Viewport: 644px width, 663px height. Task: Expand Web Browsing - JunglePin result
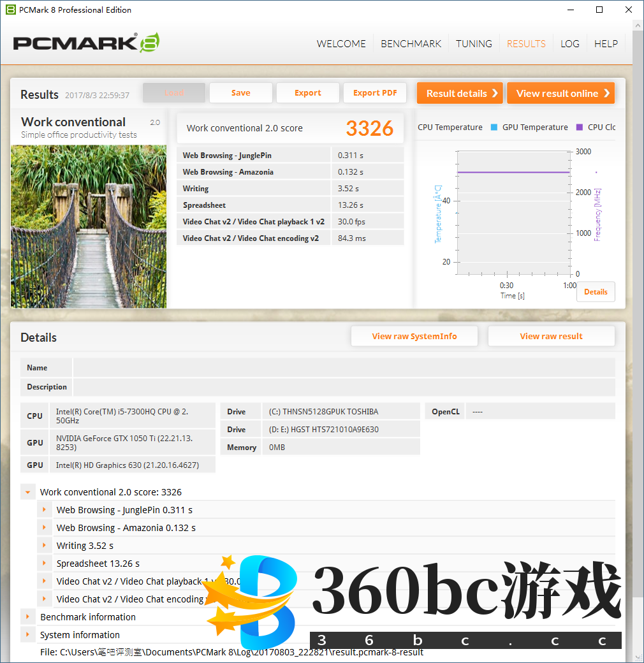point(45,510)
